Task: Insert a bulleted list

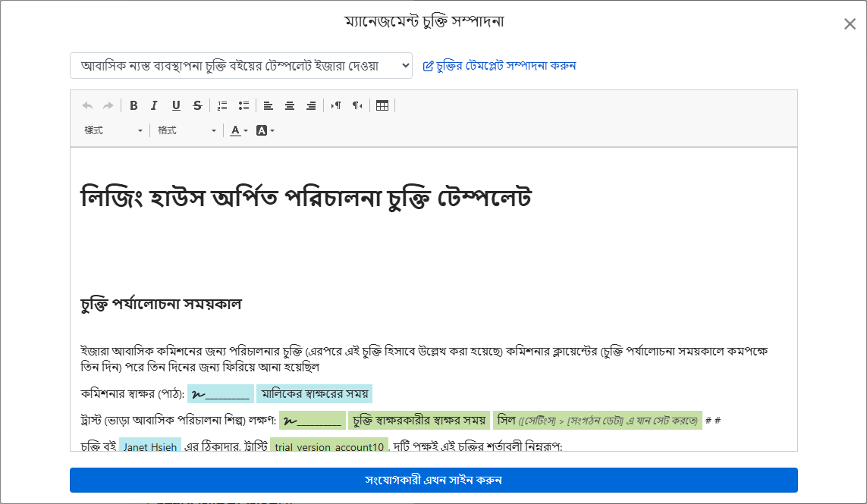Action: click(x=243, y=105)
